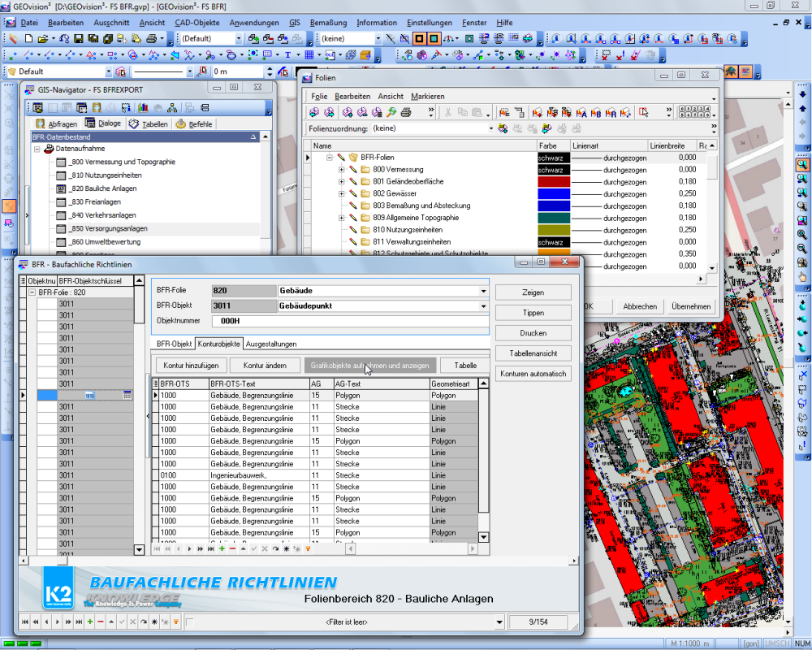The width and height of the screenshot is (812, 650).
Task: Click the magnifier search icon in the Folien toolbar
Action: (x=391, y=112)
